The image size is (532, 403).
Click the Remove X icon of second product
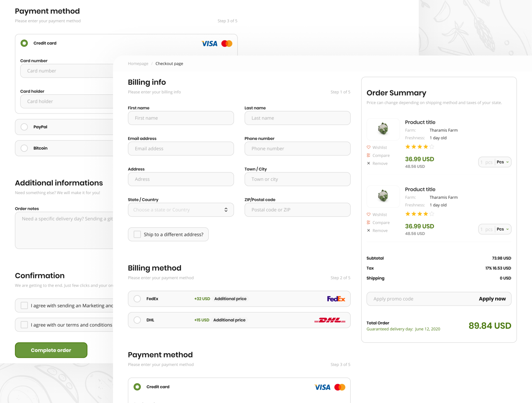[x=369, y=231]
